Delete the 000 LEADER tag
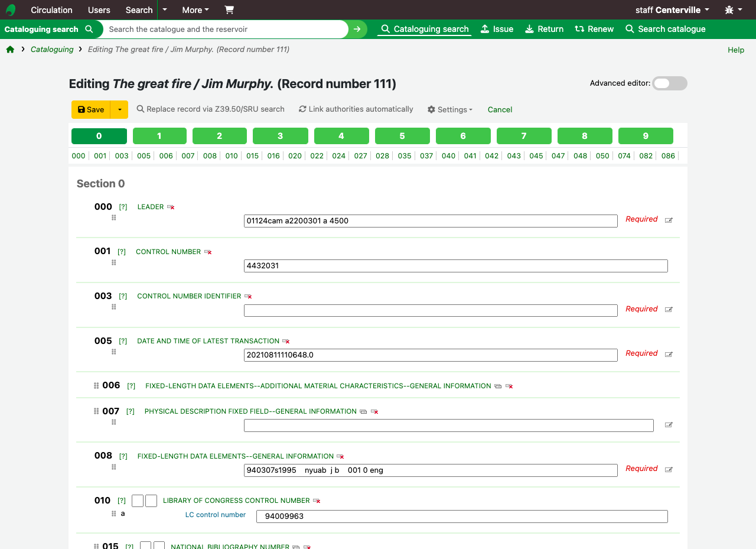Screen dimensions: 756x549 coord(171,207)
